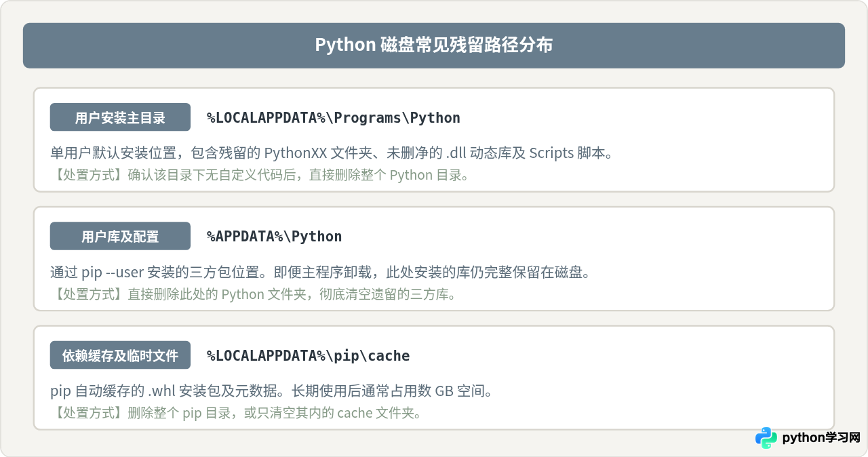Viewport: 868px width, 457px height.
Task: Click the path %LOCALAPPDATA%\Programs\Python
Action: (x=334, y=117)
